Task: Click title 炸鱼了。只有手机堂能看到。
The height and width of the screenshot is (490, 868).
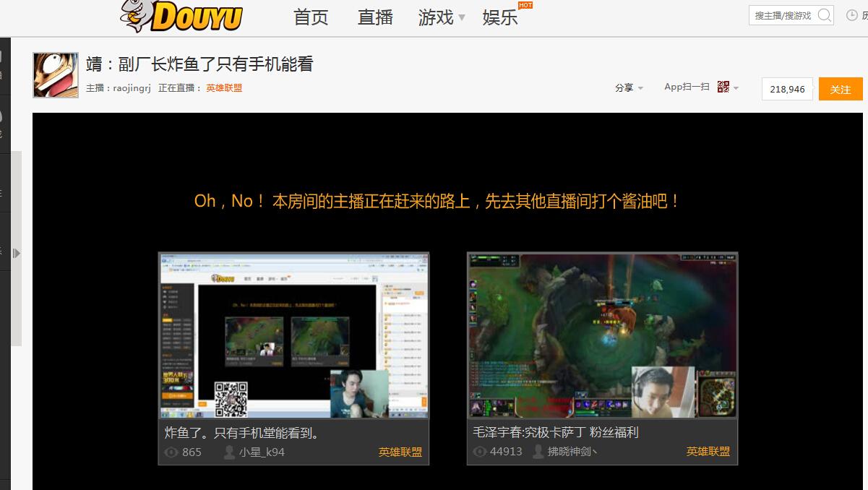Action: (x=242, y=433)
